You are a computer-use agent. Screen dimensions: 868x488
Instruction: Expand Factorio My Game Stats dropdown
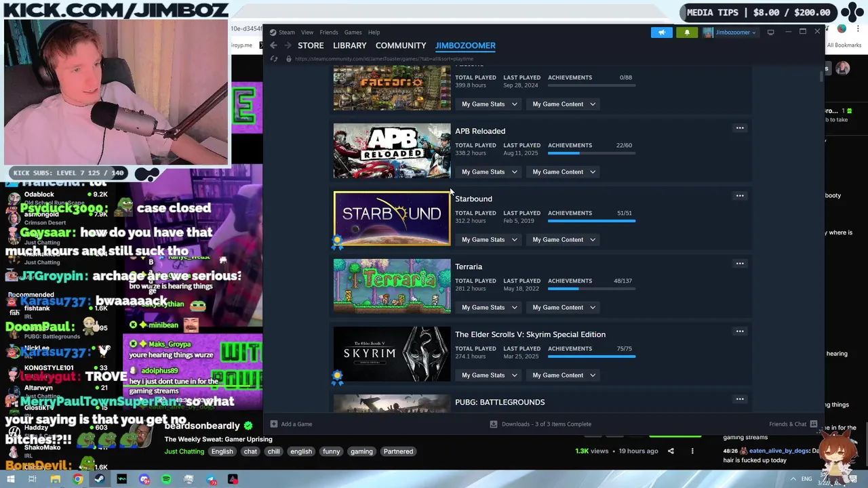coord(489,104)
